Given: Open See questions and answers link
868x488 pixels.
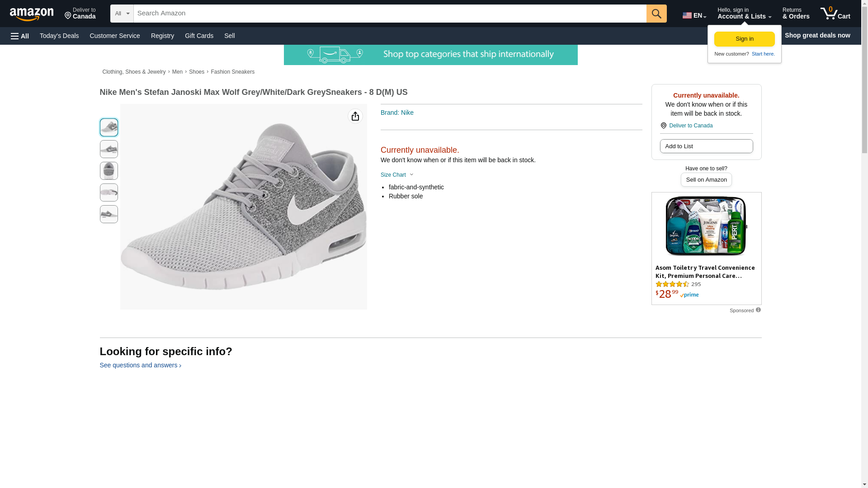Looking at the screenshot, I should click(x=140, y=365).
